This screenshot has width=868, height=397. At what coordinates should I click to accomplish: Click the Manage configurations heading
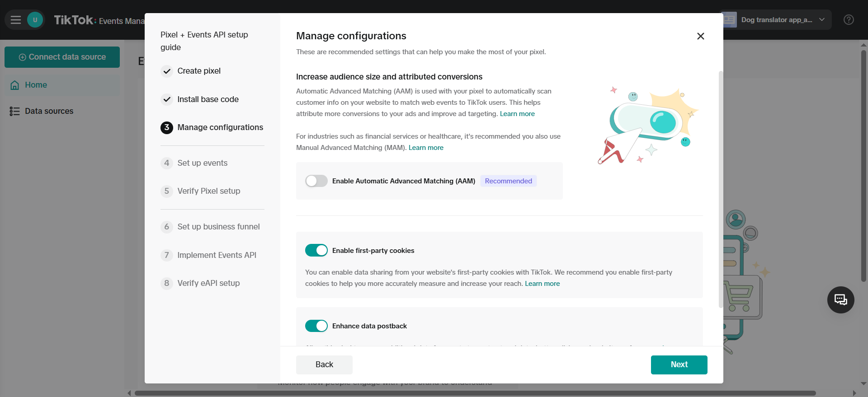coord(351,36)
